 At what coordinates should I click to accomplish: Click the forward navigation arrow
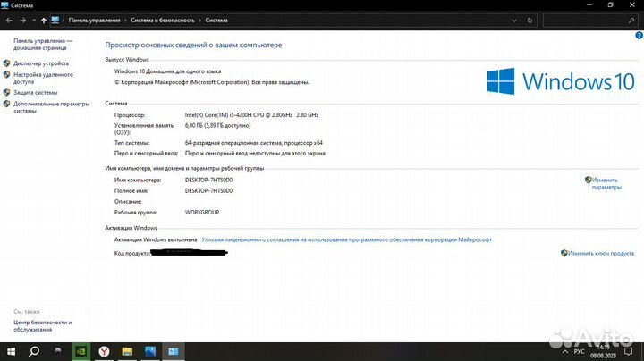23,20
